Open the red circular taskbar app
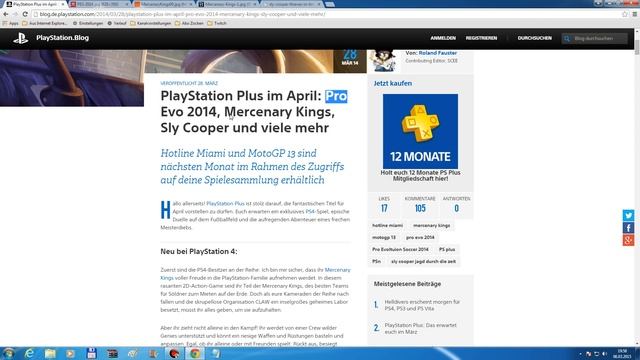 point(174,353)
